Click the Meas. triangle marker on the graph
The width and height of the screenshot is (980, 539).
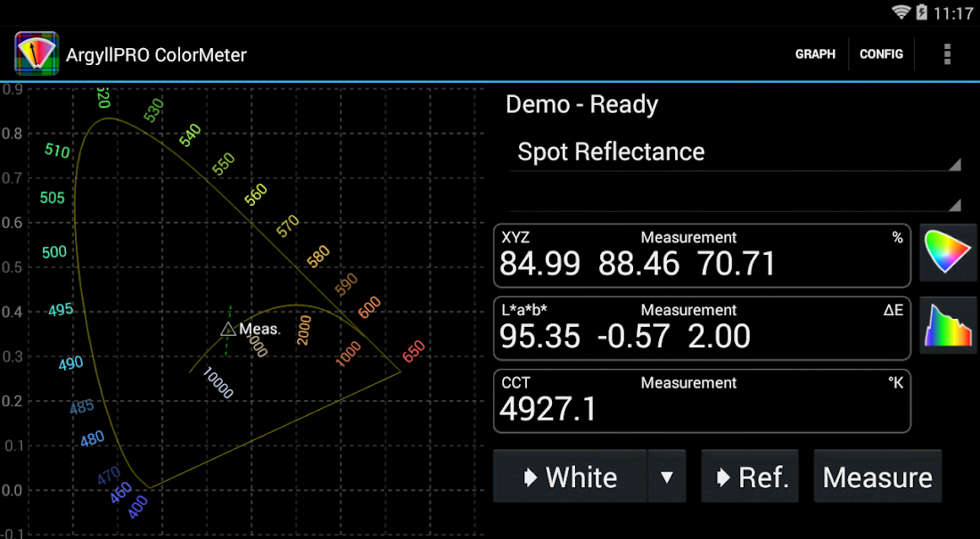228,329
